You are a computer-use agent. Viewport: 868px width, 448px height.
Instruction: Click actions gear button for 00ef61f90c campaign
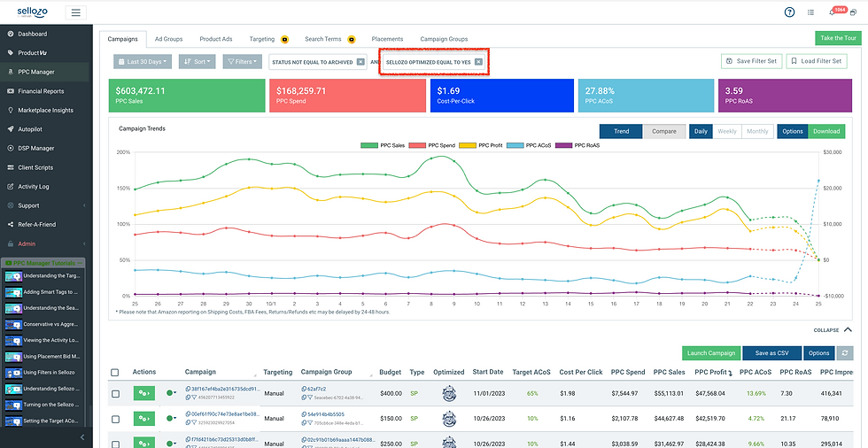click(143, 418)
